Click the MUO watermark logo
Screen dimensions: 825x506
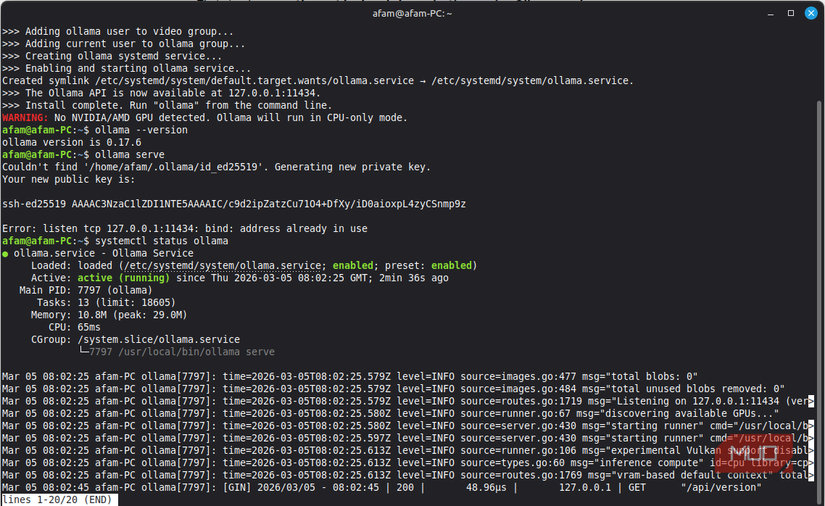(753, 454)
